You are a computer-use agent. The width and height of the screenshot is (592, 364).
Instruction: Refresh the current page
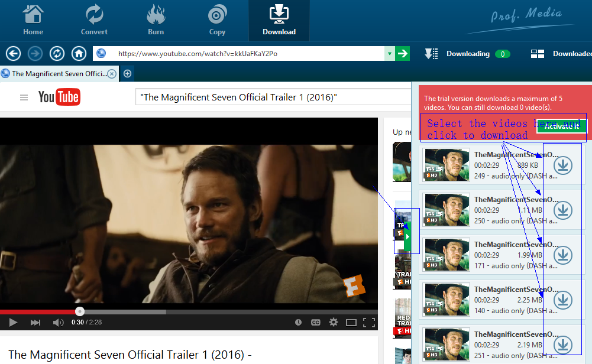[x=57, y=54]
